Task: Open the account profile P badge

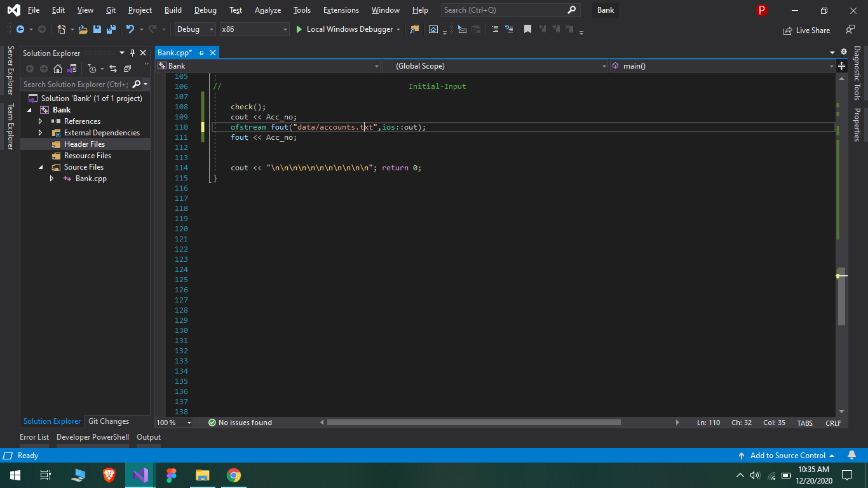Action: tap(762, 10)
